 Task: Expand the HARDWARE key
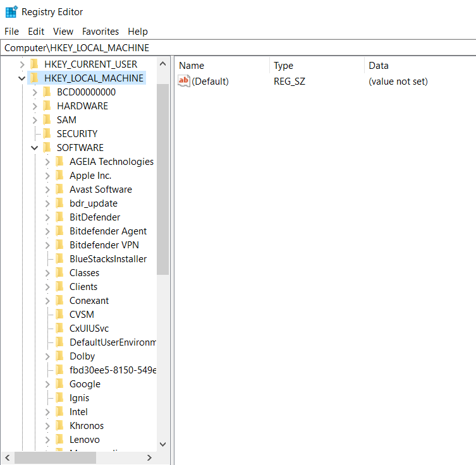[x=35, y=106]
